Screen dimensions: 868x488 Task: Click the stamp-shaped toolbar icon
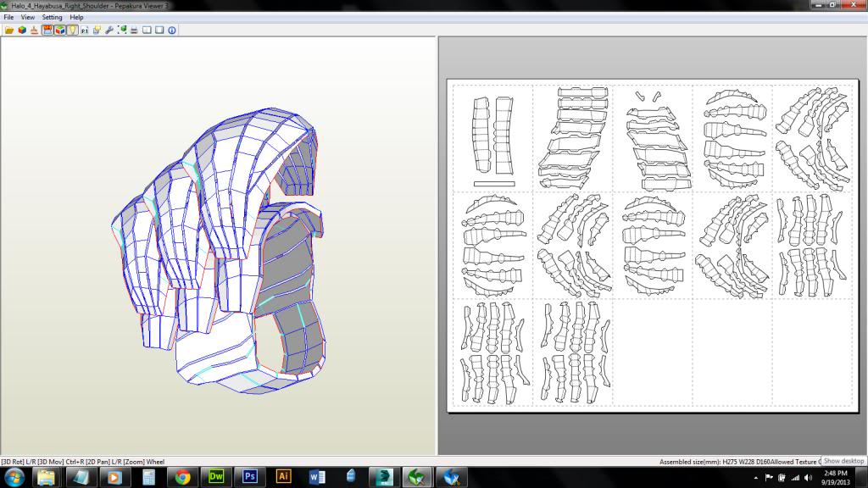[x=34, y=30]
